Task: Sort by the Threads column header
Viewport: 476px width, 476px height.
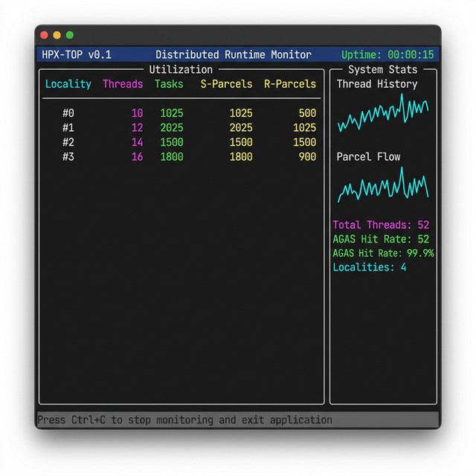Action: 123,84
